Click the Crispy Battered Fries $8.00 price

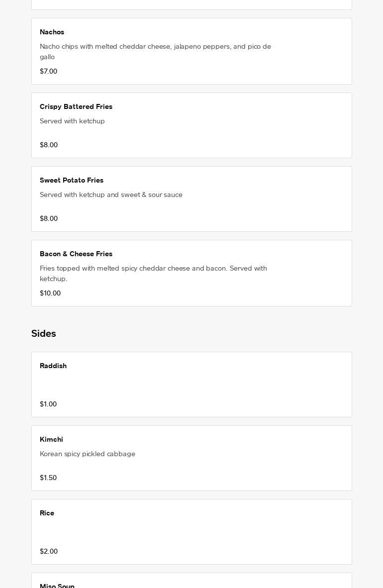point(49,145)
